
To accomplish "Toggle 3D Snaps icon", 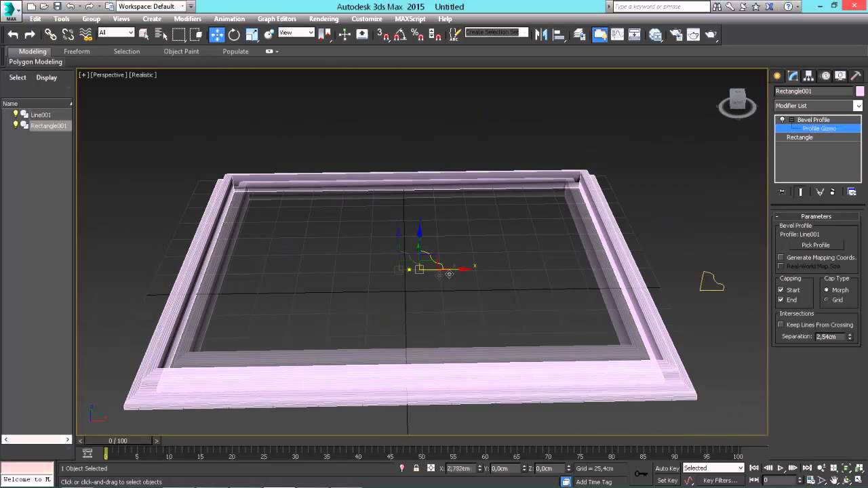I will point(383,35).
